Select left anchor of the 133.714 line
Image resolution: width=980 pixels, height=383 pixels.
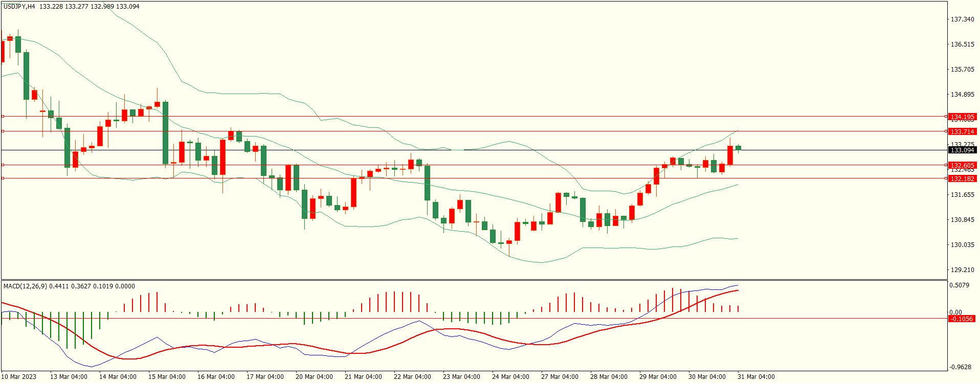pyautogui.click(x=3, y=131)
